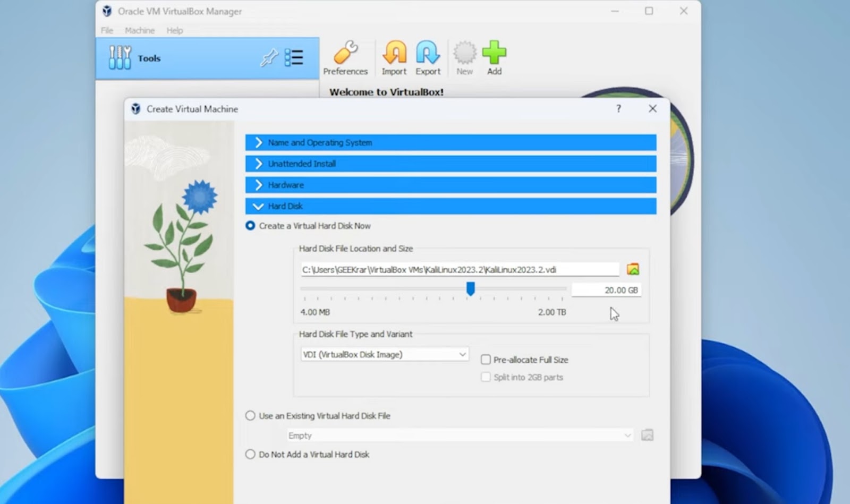This screenshot has height=504, width=850.
Task: Open the Help menu
Action: tap(174, 30)
